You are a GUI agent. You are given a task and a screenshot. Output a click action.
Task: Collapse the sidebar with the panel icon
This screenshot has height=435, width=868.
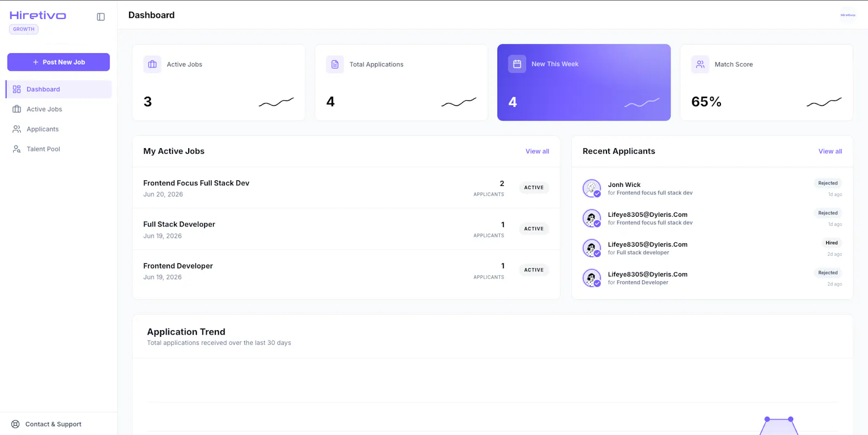tap(101, 17)
